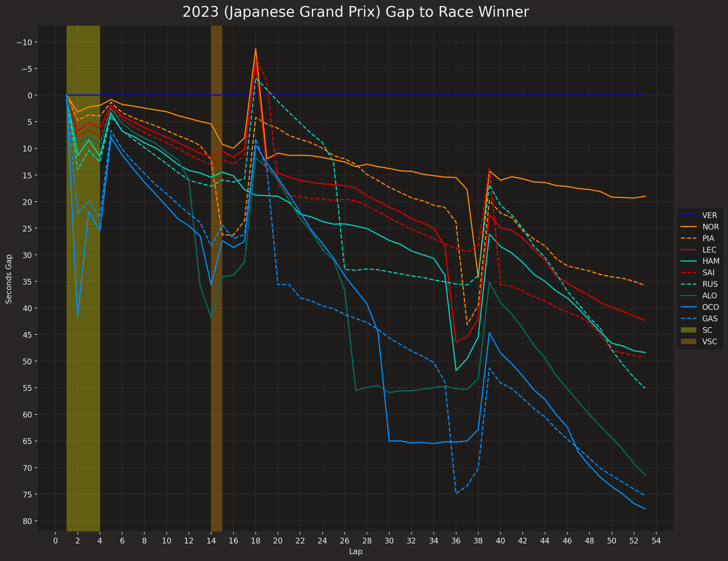Click the x-axis tick label 54
The image size is (728, 561).
(x=656, y=541)
